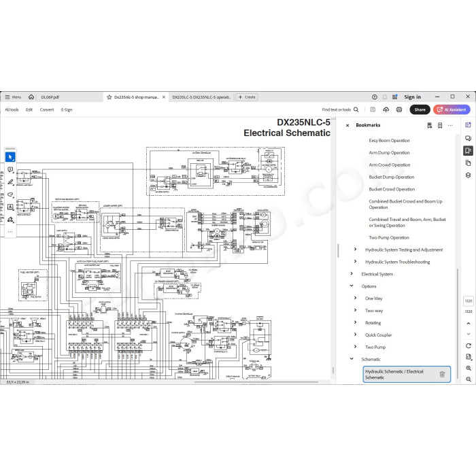Screen dimensions: 476x476
Task: Select the freehand draw tool
Action: 10,194
